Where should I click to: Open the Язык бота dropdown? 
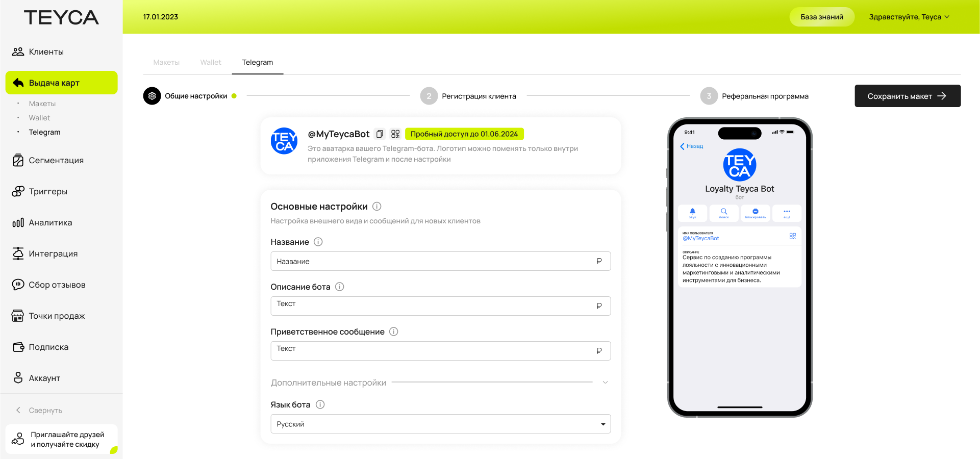[x=440, y=424]
